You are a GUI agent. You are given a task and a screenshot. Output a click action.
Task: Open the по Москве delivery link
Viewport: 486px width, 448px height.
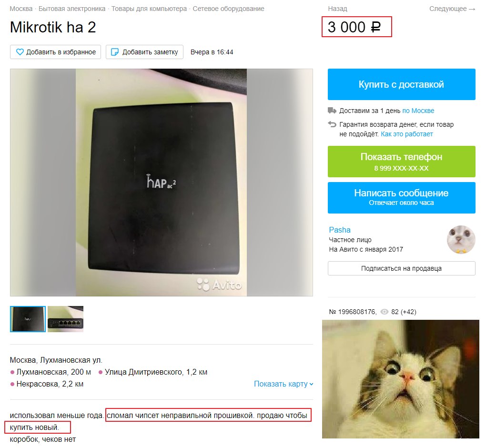(418, 111)
